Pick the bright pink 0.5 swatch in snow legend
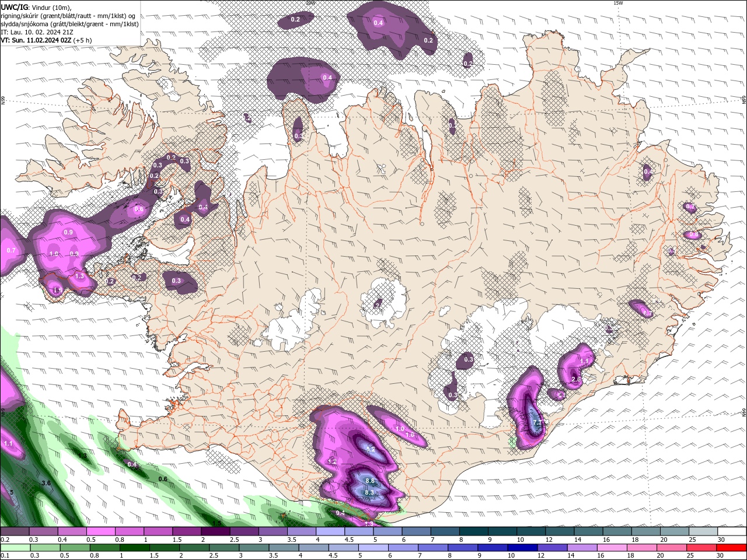This screenshot has height=560, width=747. pyautogui.click(x=100, y=531)
